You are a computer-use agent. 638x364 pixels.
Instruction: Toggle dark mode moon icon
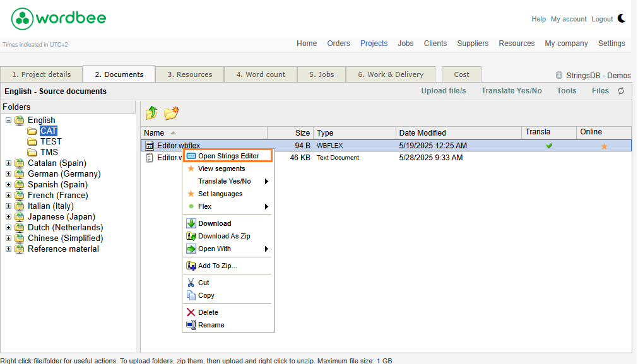622,18
